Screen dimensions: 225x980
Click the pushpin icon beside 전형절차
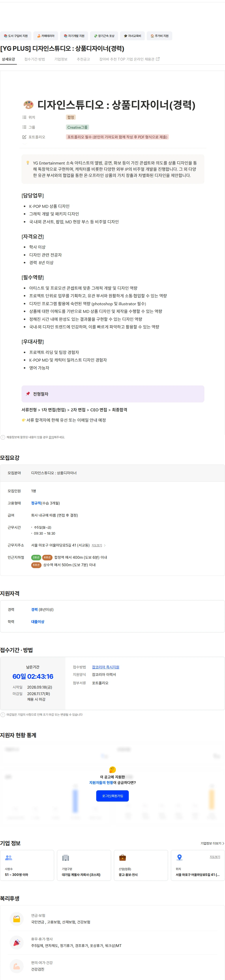(28, 394)
